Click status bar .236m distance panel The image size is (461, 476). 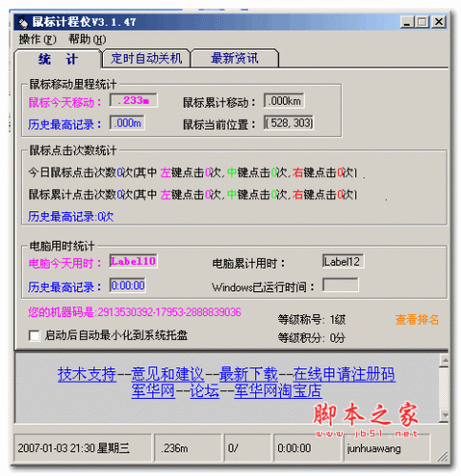[x=188, y=448]
